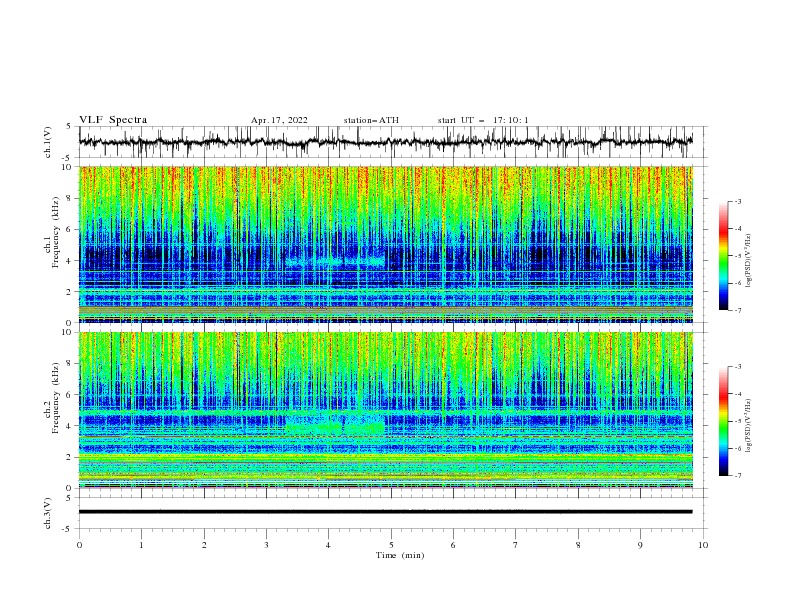Click the "-4" tick on the lower colorbar

pos(738,394)
